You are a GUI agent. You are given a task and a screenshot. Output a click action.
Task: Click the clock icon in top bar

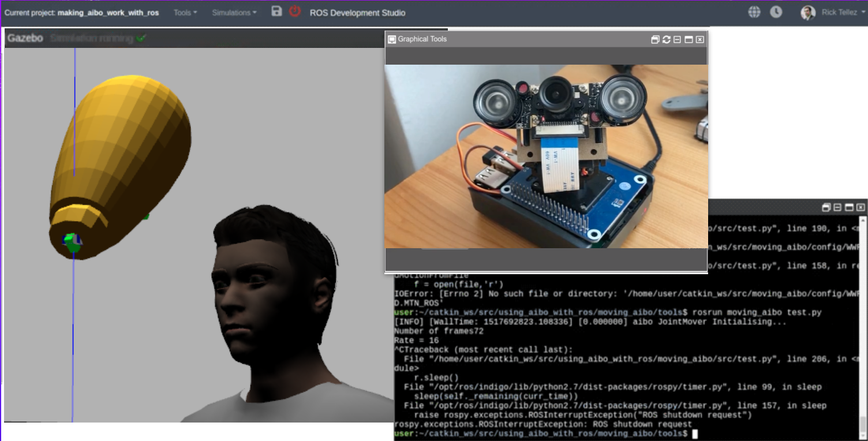point(776,12)
